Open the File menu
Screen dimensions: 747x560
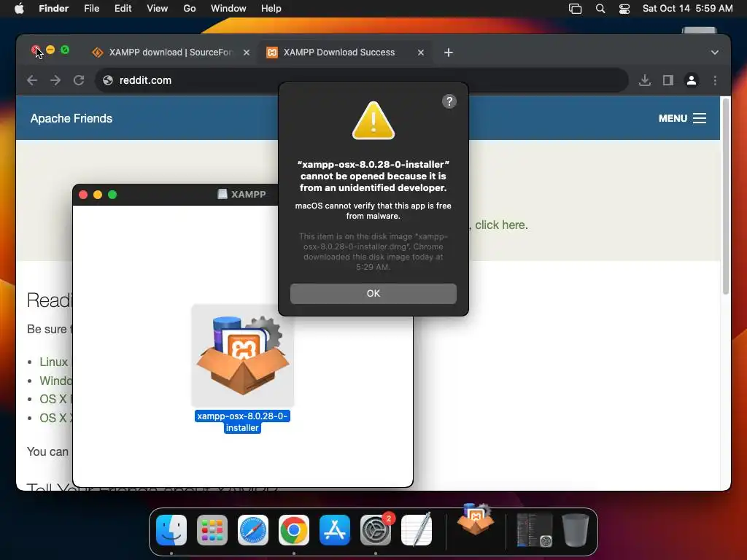click(91, 9)
